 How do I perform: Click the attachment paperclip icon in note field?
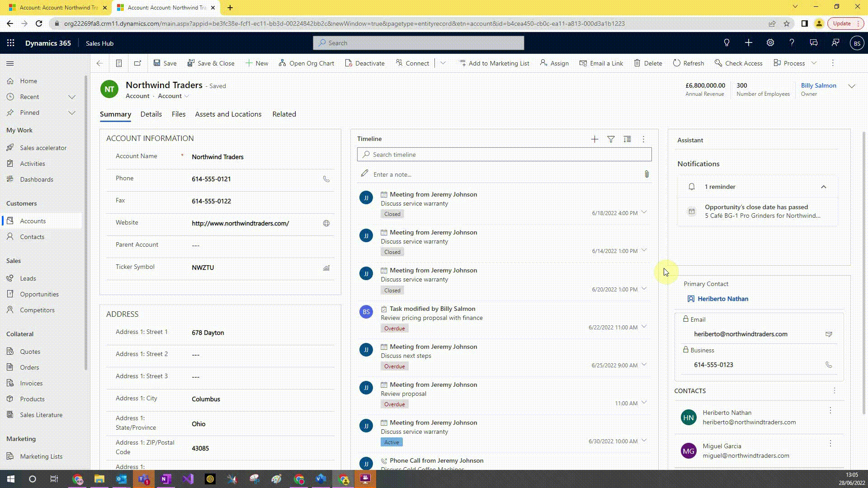coord(646,174)
